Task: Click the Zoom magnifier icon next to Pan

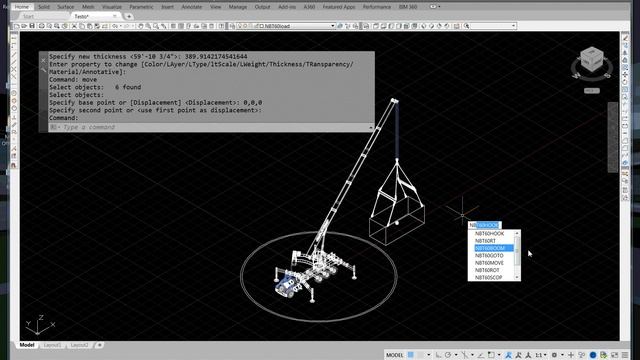Action: pos(148,26)
